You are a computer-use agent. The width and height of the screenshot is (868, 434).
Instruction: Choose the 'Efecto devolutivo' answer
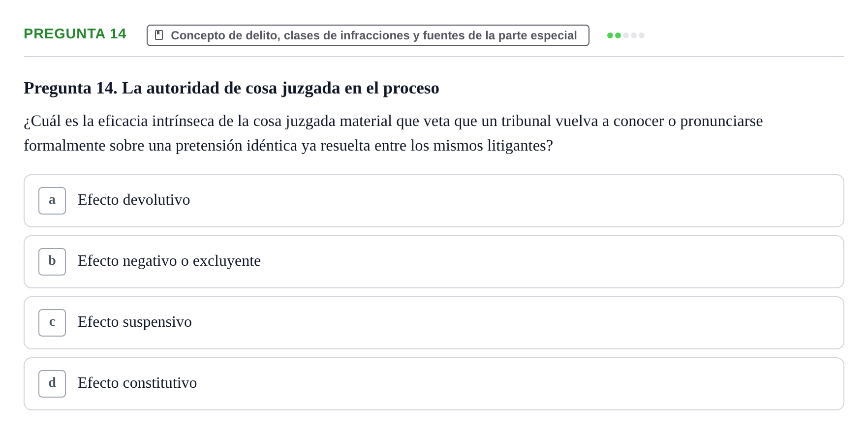point(434,201)
